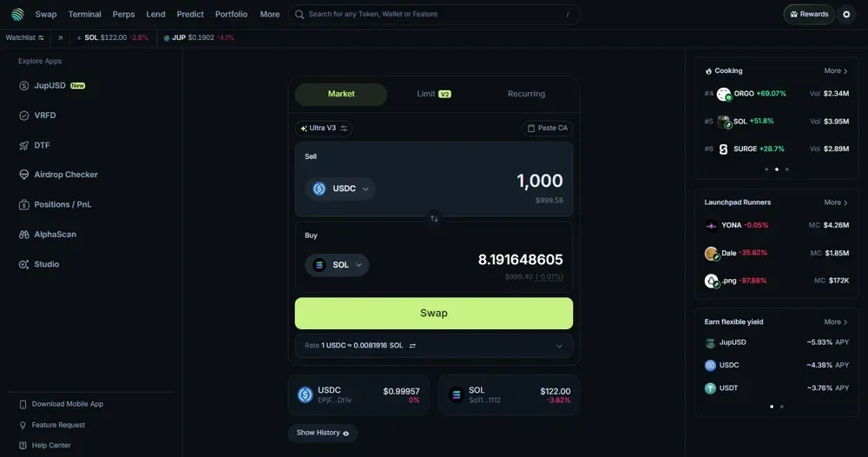Open the settings gear icon
The height and width of the screenshot is (457, 868).
(x=846, y=15)
